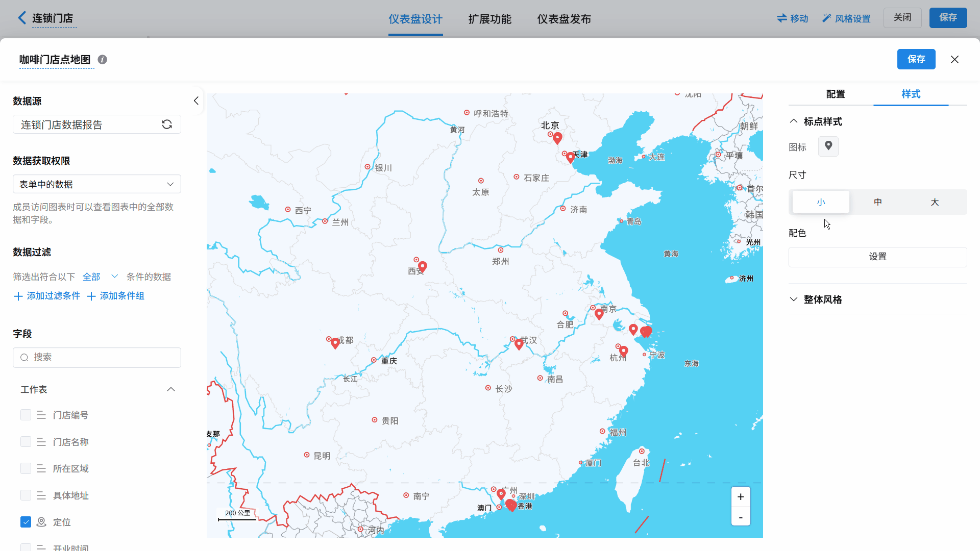Switch to the 配置 tab

836,94
